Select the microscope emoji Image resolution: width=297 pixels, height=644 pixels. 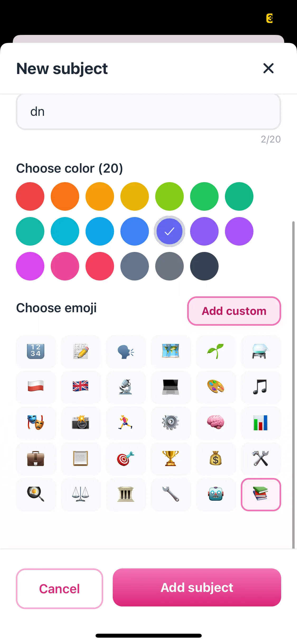126,387
